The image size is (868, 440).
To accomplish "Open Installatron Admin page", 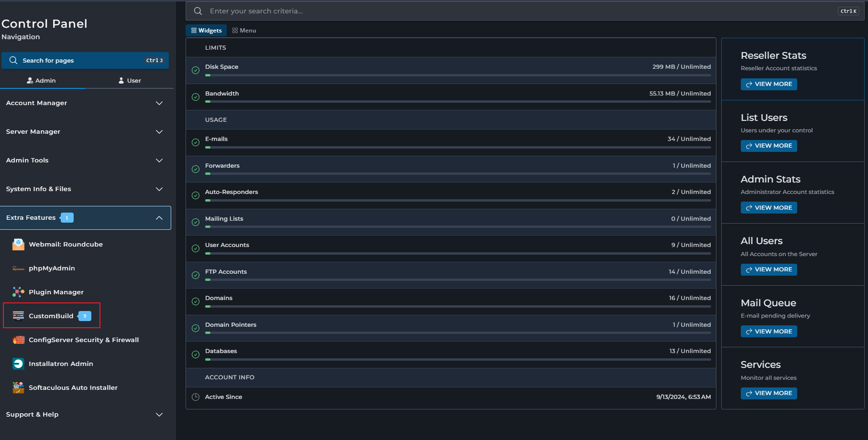I will (x=61, y=364).
